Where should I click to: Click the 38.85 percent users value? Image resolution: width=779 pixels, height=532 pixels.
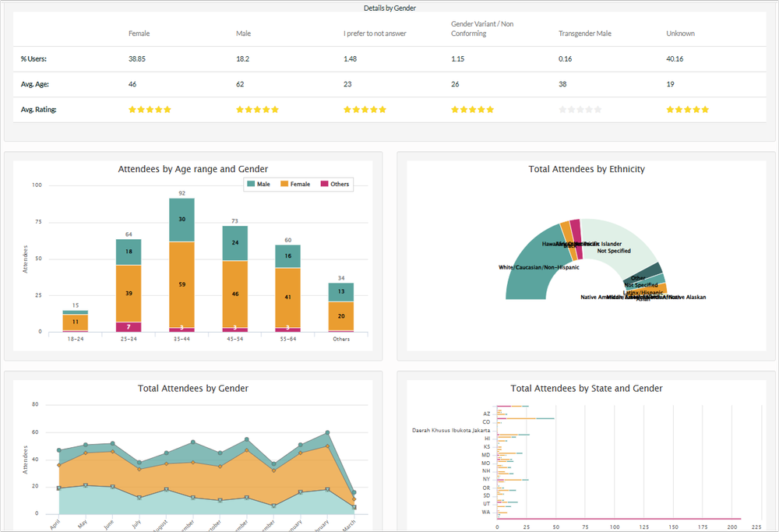click(x=137, y=58)
